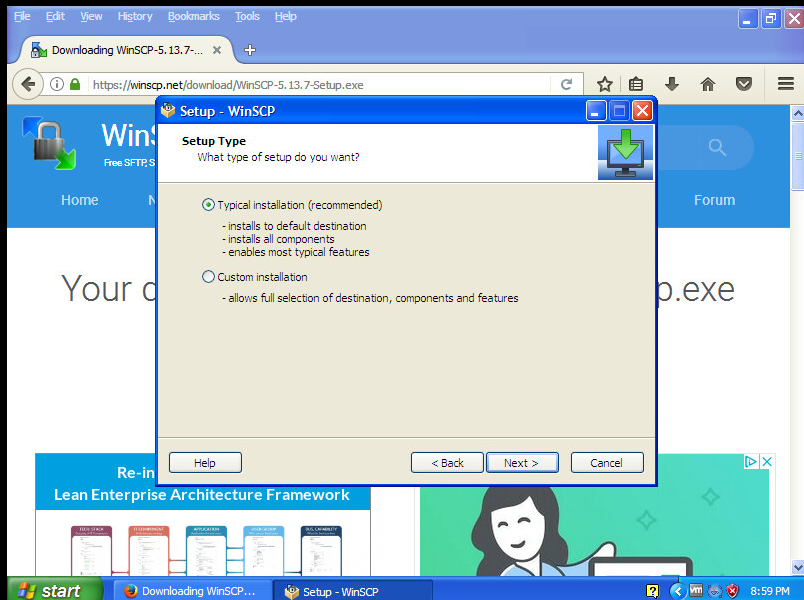Open the Windows start menu
Screen dimensions: 804x600
pyautogui.click(x=55, y=590)
